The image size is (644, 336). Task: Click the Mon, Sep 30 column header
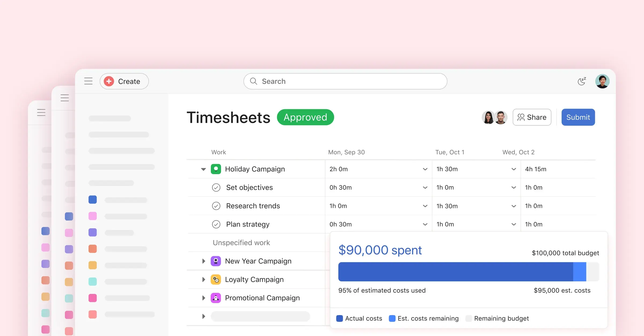(346, 152)
